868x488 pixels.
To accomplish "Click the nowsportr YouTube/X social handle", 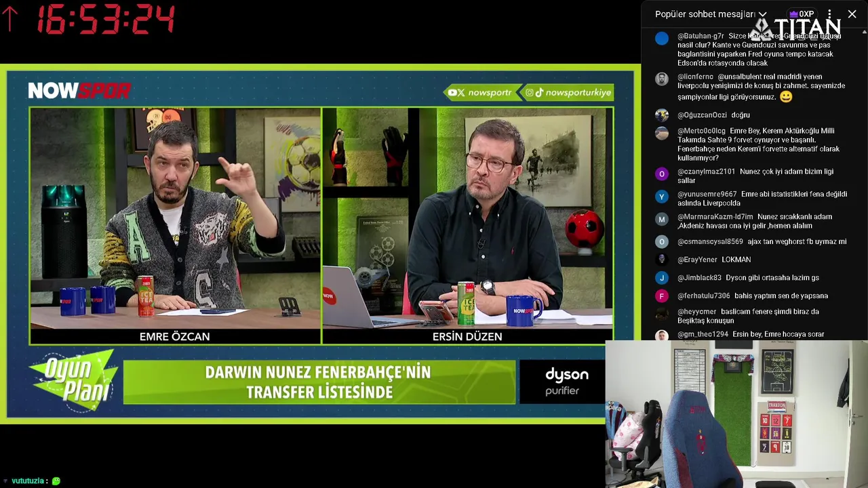I will [479, 93].
